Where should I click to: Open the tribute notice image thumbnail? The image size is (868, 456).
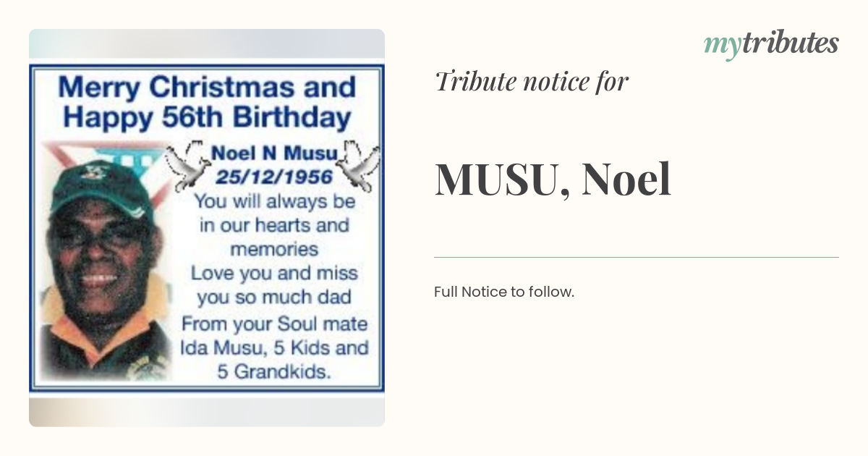[207, 228]
